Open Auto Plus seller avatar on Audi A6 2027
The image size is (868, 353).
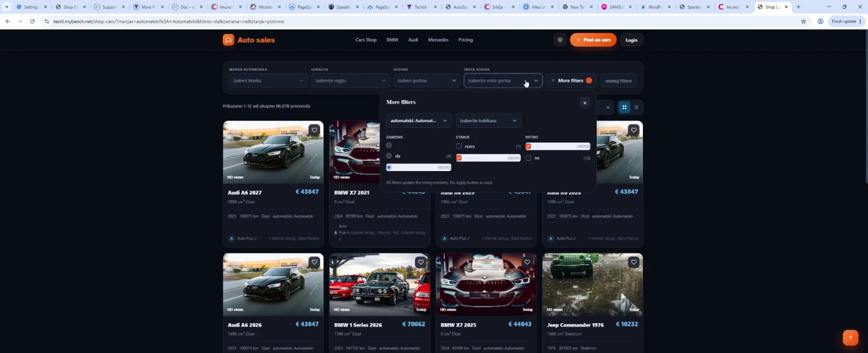tap(232, 238)
